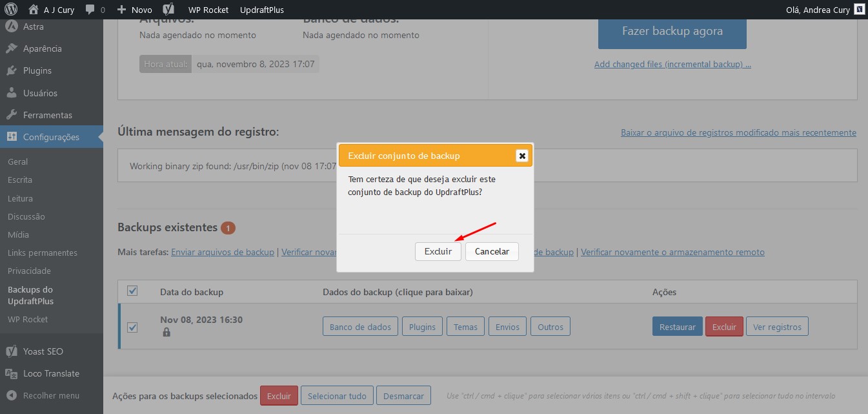Click Fazer backup agora button
Image resolution: width=868 pixels, height=414 pixels.
[672, 31]
